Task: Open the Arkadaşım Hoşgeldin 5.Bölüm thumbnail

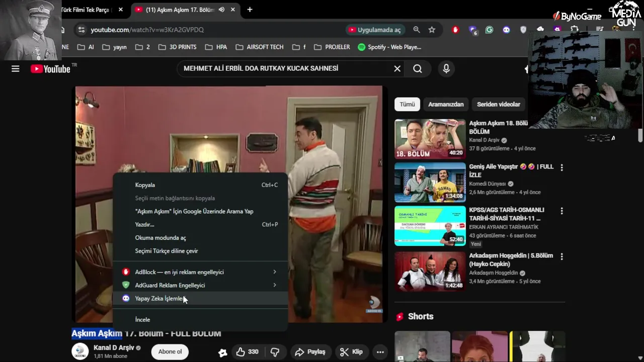Action: 430,271
